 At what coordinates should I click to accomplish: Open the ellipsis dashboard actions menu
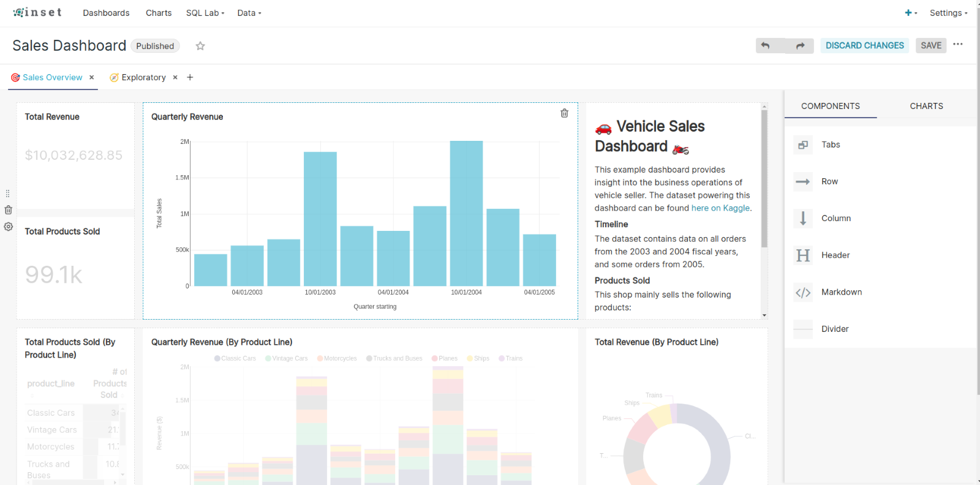(958, 44)
